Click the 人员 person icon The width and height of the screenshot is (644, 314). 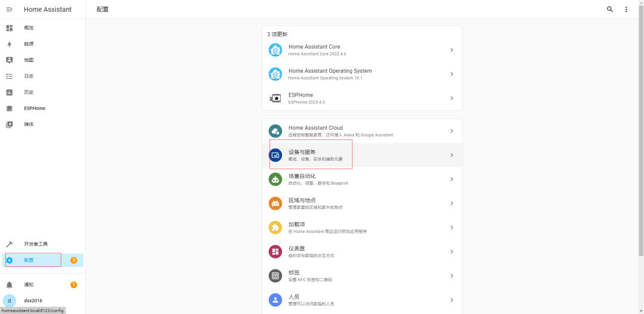coord(275,300)
